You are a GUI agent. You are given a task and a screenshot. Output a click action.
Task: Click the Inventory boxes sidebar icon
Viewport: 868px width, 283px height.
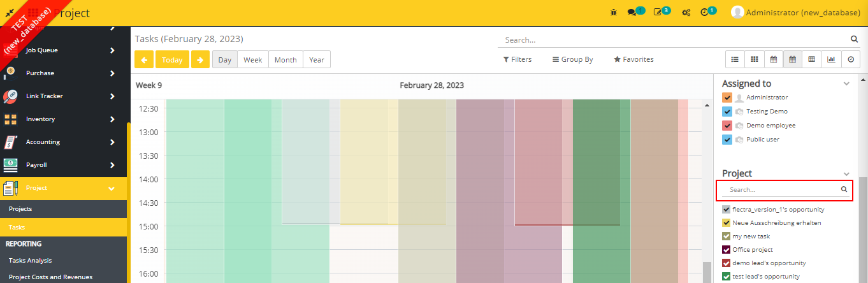click(x=10, y=119)
